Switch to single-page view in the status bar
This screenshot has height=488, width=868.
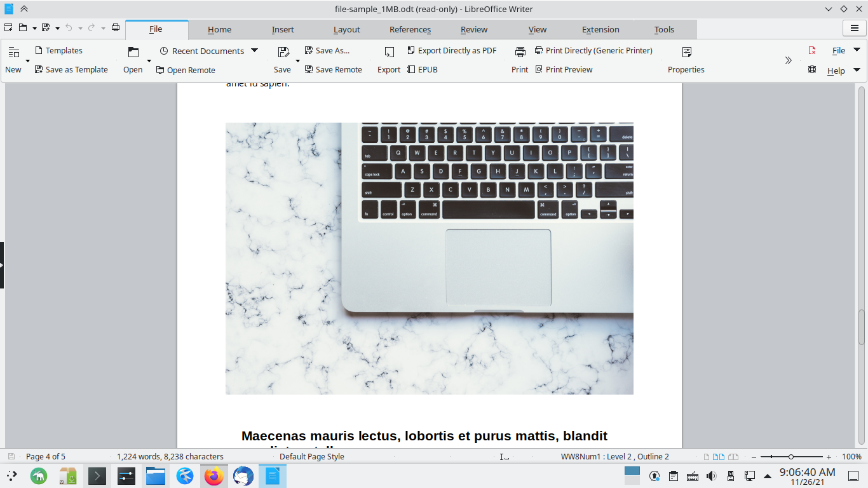[x=707, y=457]
